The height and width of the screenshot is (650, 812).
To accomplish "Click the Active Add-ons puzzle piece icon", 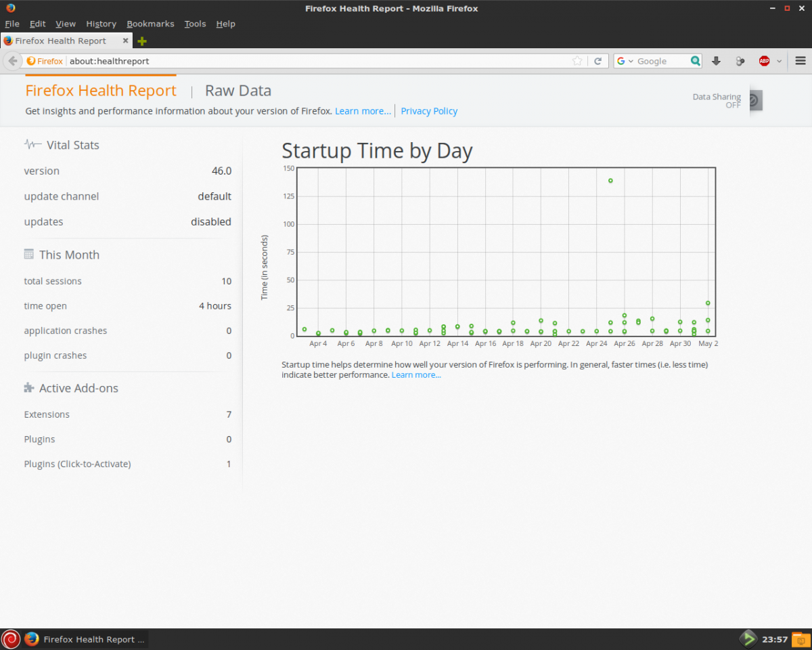I will tap(28, 388).
